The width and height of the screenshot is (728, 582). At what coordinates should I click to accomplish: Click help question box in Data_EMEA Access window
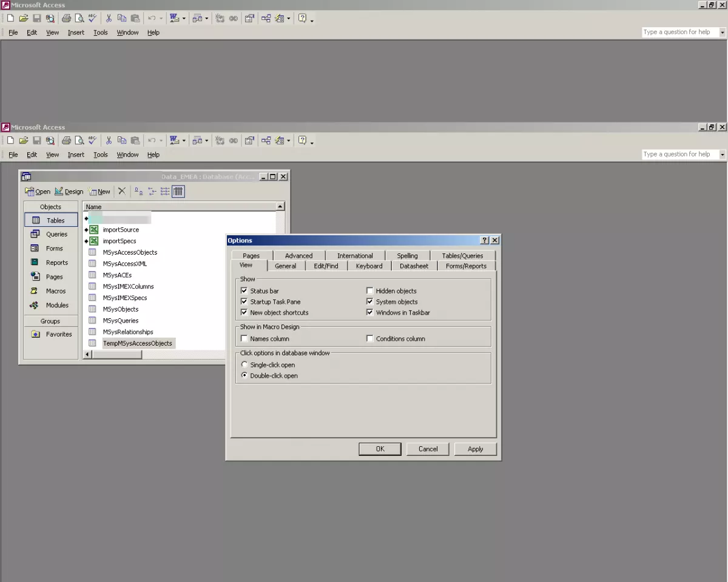coord(680,155)
